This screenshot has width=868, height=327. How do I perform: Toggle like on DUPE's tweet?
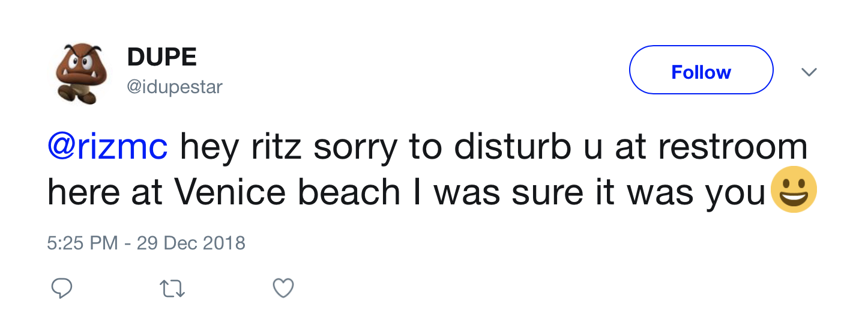283,289
